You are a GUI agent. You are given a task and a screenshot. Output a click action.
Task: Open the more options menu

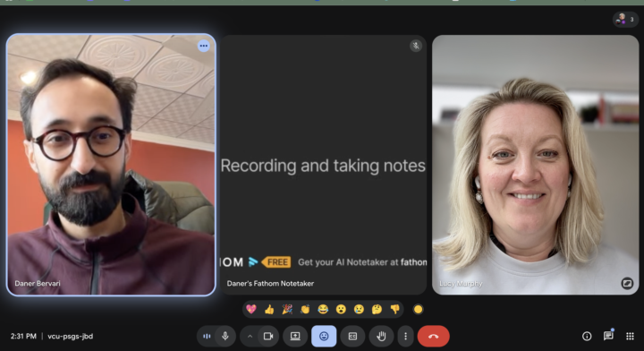[x=405, y=336]
